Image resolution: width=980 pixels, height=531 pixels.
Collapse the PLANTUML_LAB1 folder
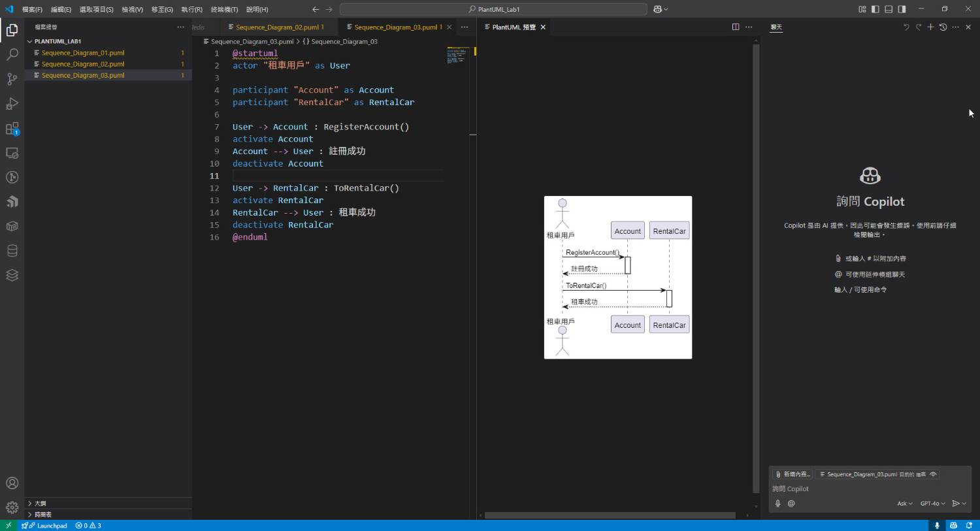[108, 41]
